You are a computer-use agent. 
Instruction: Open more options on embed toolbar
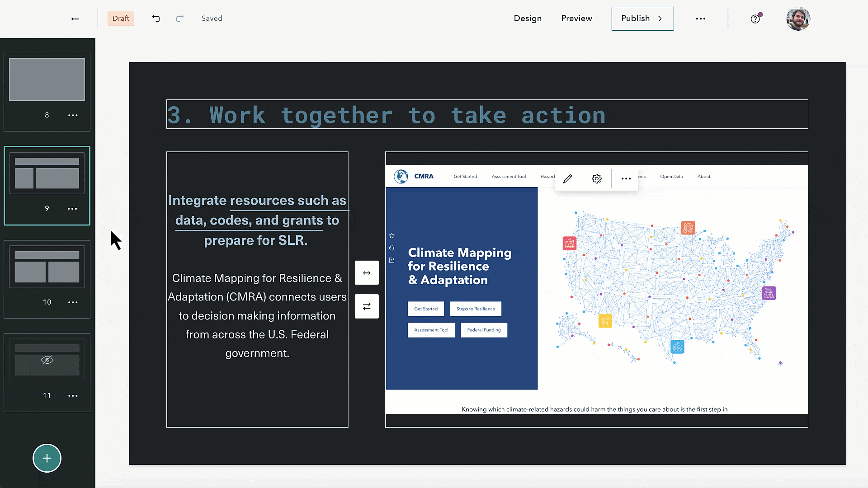[626, 178]
